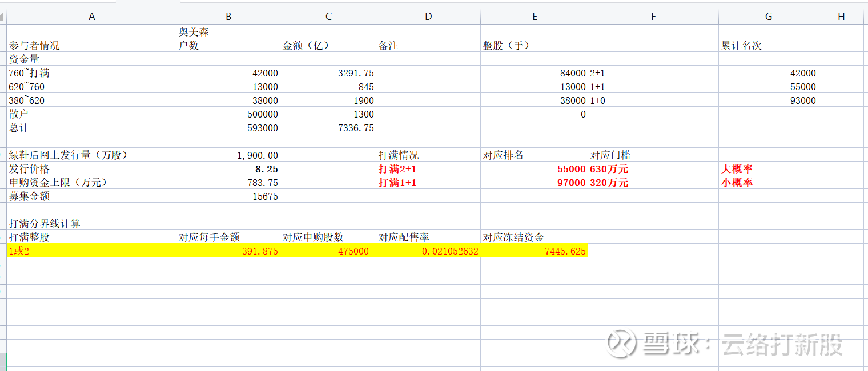Click the red 小概率 cell

click(769, 182)
